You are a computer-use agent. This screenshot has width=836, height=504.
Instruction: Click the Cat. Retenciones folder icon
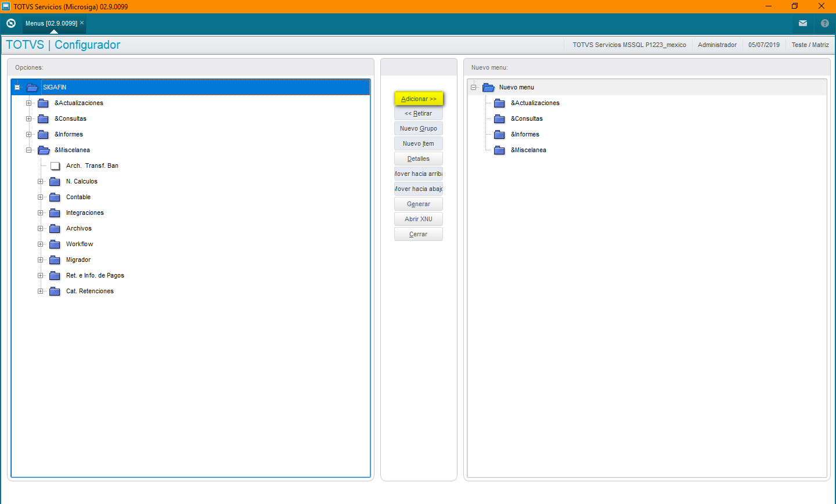(x=55, y=291)
